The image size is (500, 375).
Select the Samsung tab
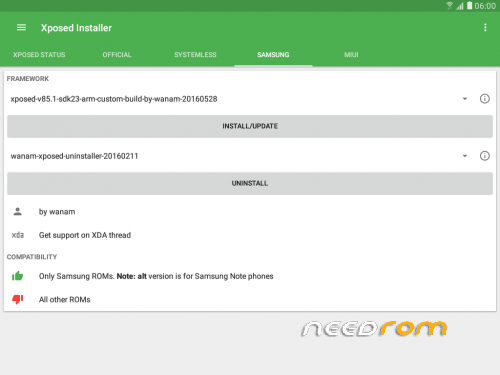pos(273,55)
